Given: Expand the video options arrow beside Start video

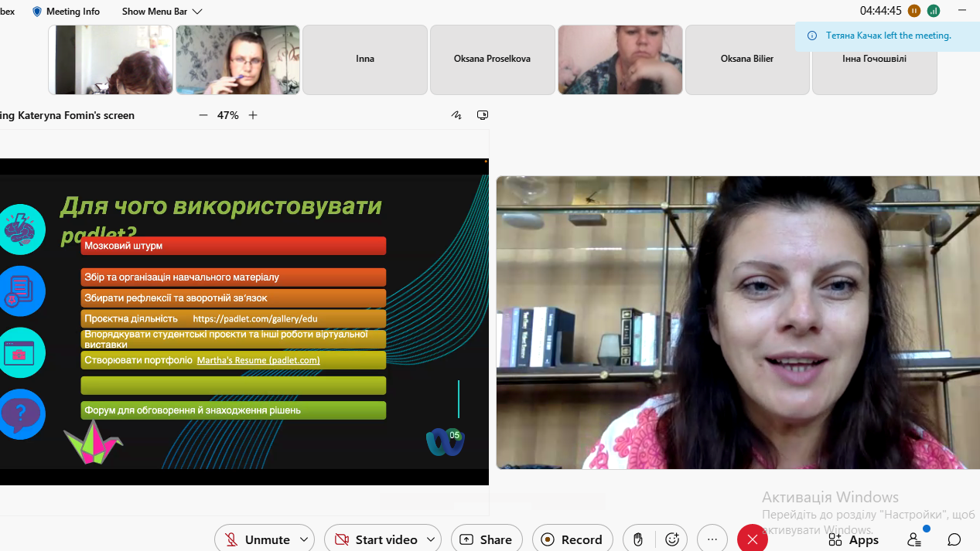Looking at the screenshot, I should point(431,539).
